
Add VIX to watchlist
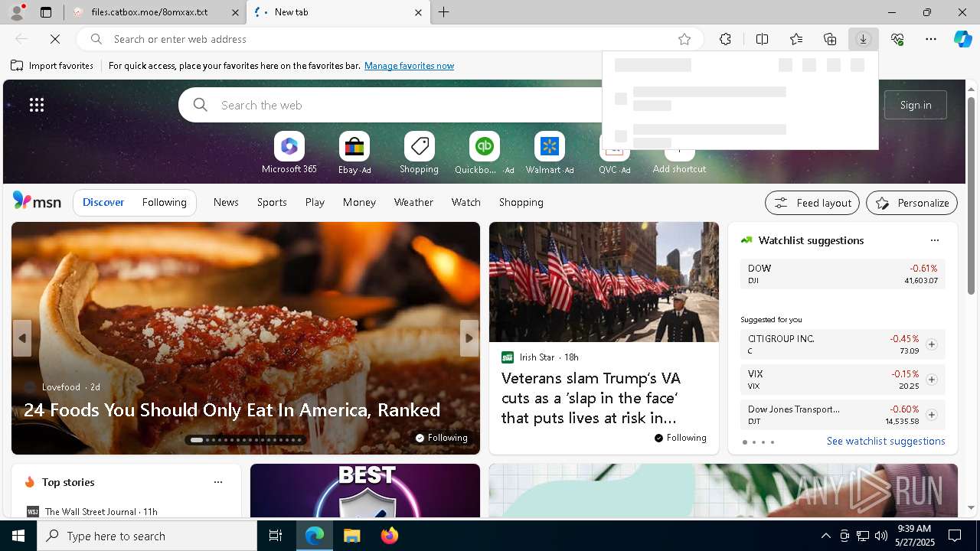tap(931, 380)
